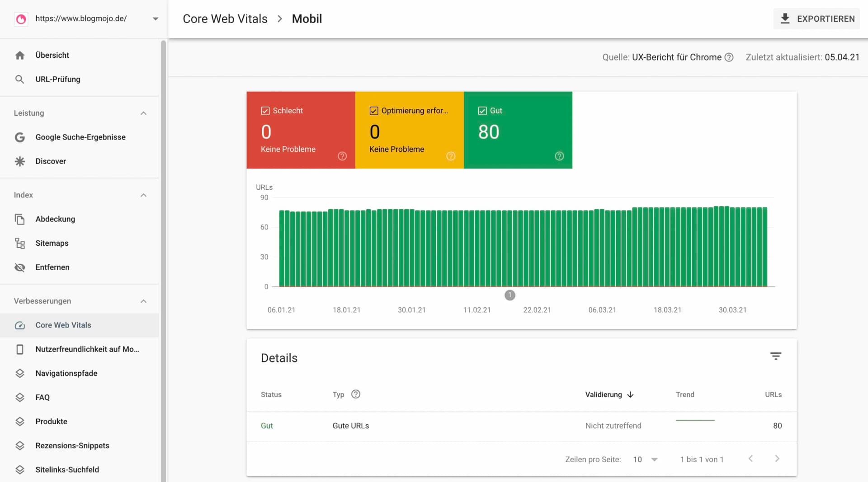Screen dimensions: 868x482
Task: Open Nutzerfreundlichkeit auf Mobilgeräten
Action: [x=88, y=349]
